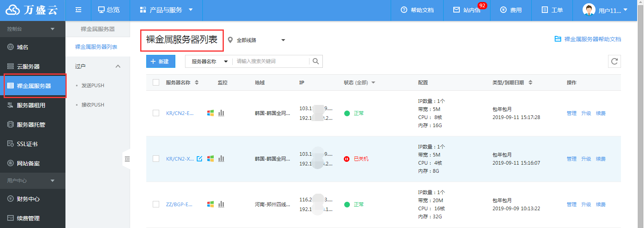The width and height of the screenshot is (644, 228).
Task: Click the side panel collapse handle
Action: tap(126, 159)
